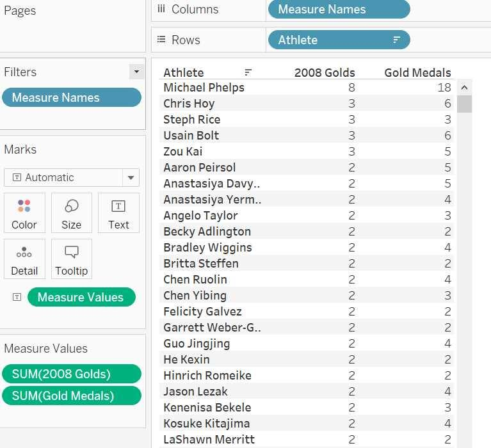Open the Filters shelf dropdown arrow

click(x=136, y=72)
